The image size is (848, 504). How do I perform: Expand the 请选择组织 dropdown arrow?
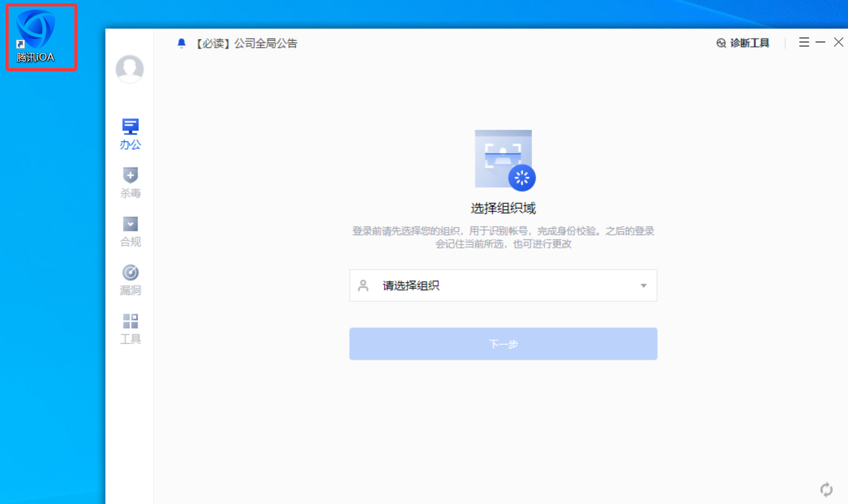(643, 286)
